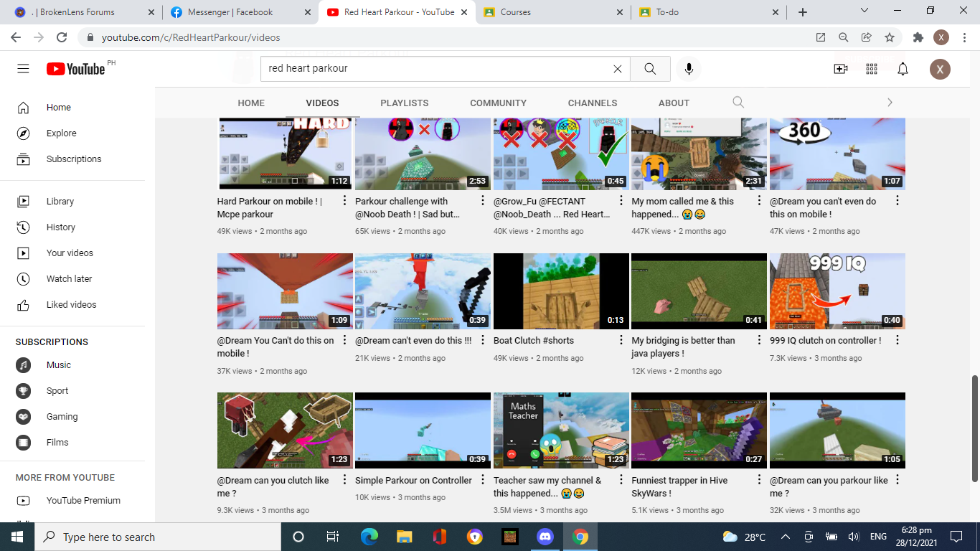Open more options for Boat Clutch #shorts

[621, 340]
